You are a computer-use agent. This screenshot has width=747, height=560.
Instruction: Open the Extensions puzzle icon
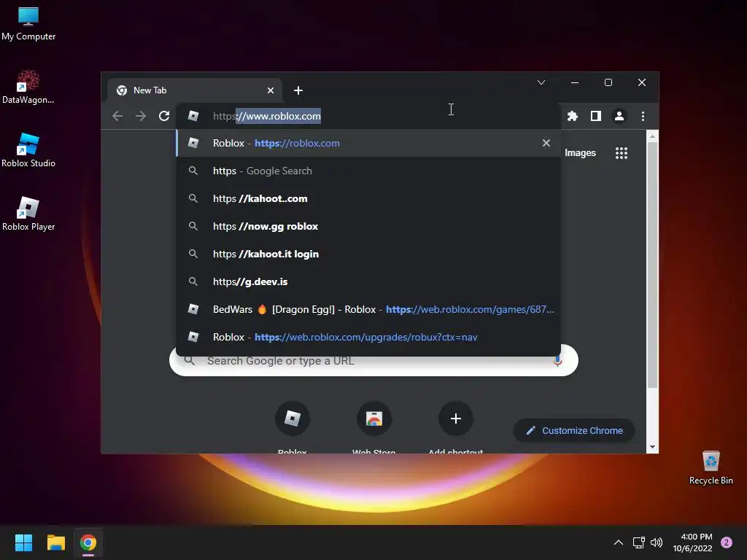(572, 116)
